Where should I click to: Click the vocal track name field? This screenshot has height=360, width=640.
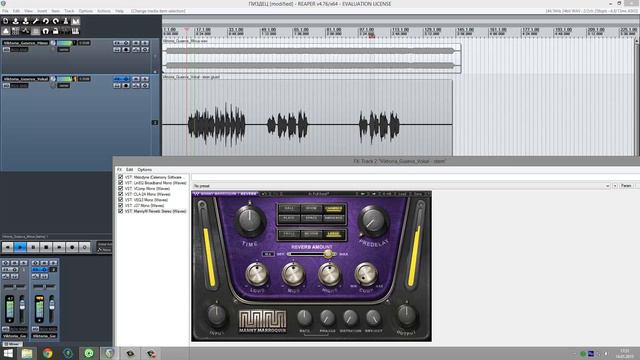pos(25,79)
